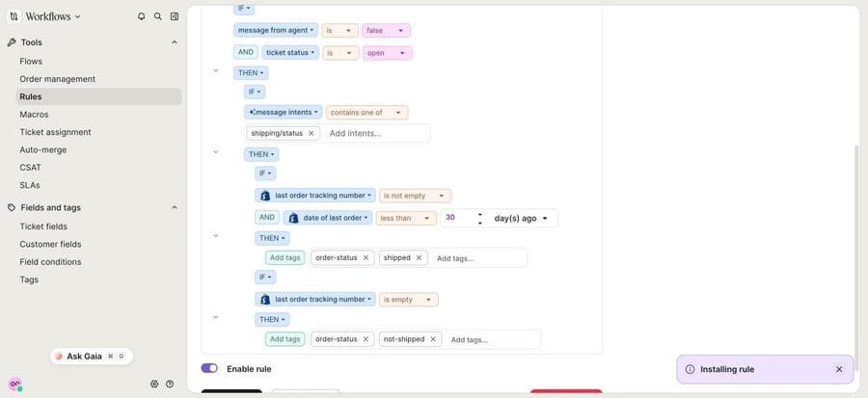This screenshot has width=868, height=398.
Task: Open the contains one of dropdown
Action: pos(366,112)
